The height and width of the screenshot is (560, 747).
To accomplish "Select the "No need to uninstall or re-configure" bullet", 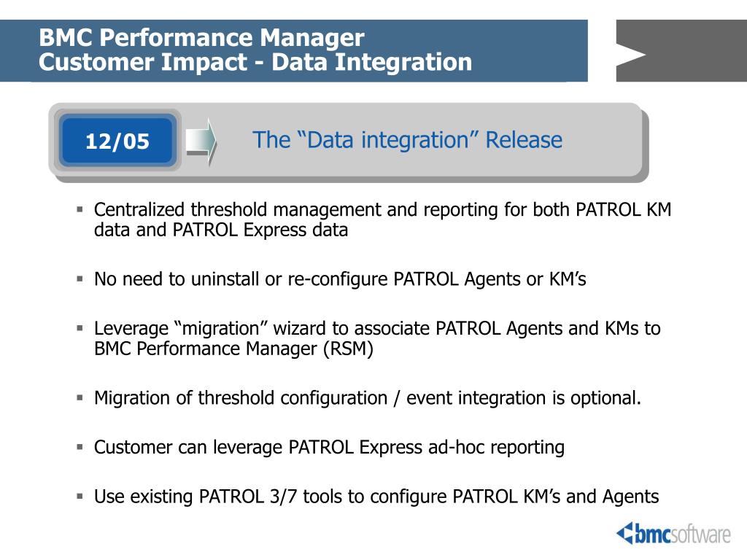I will pyautogui.click(x=340, y=279).
